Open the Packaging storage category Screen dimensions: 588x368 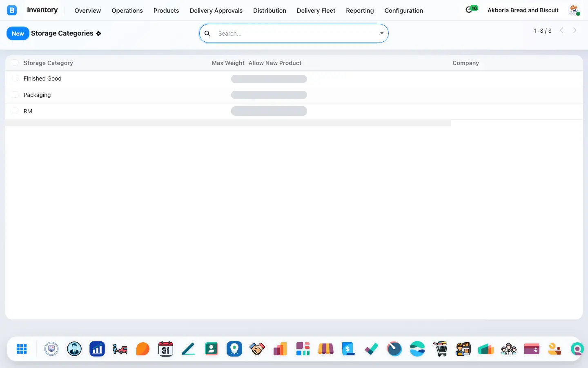(37, 95)
